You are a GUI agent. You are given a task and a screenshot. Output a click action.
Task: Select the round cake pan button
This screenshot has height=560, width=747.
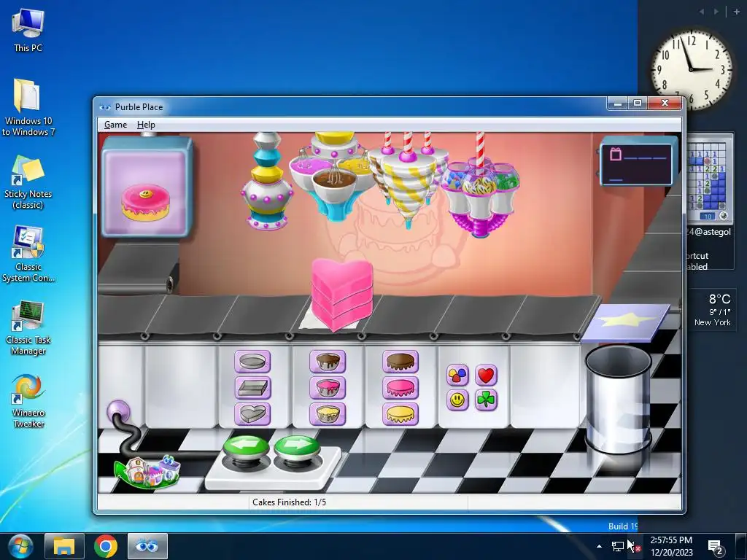point(252,362)
